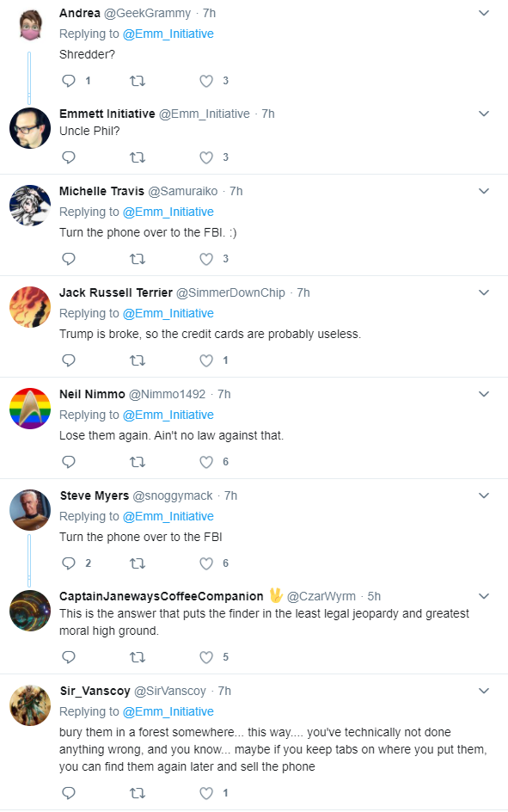
Task: Open @Emm_Initiative link in Andrea's reply
Action: (168, 34)
